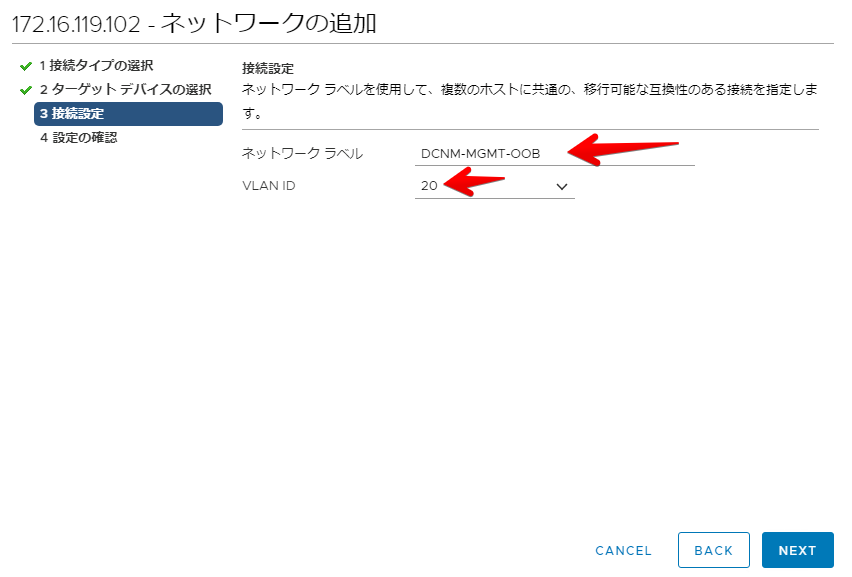Screen dimensions: 852x577
Task: Open the VLAN ID dropdown chevron
Action: click(x=562, y=186)
